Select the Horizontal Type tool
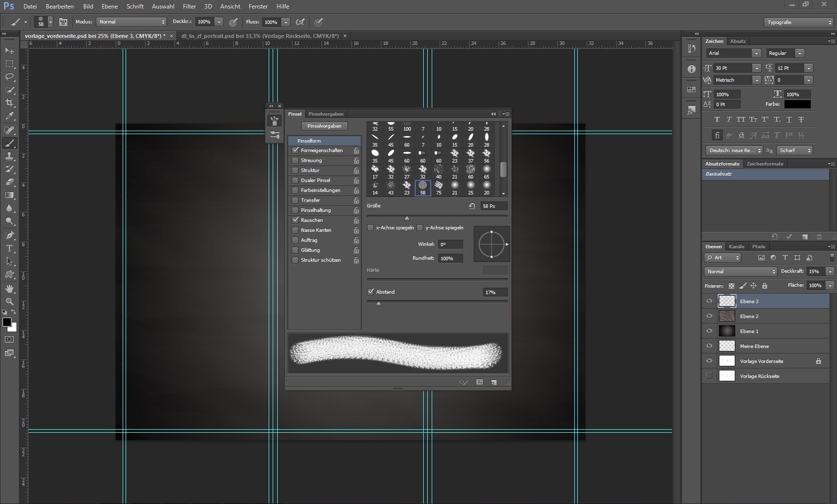 click(9, 248)
